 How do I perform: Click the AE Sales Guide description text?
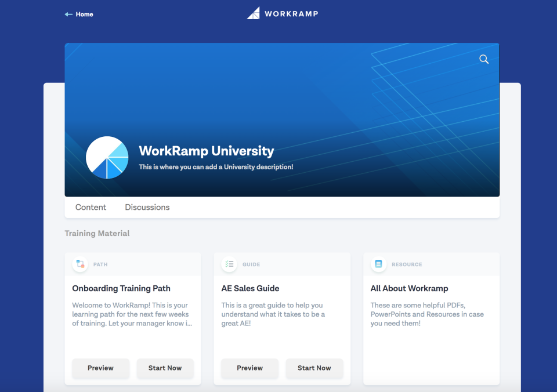(x=273, y=314)
